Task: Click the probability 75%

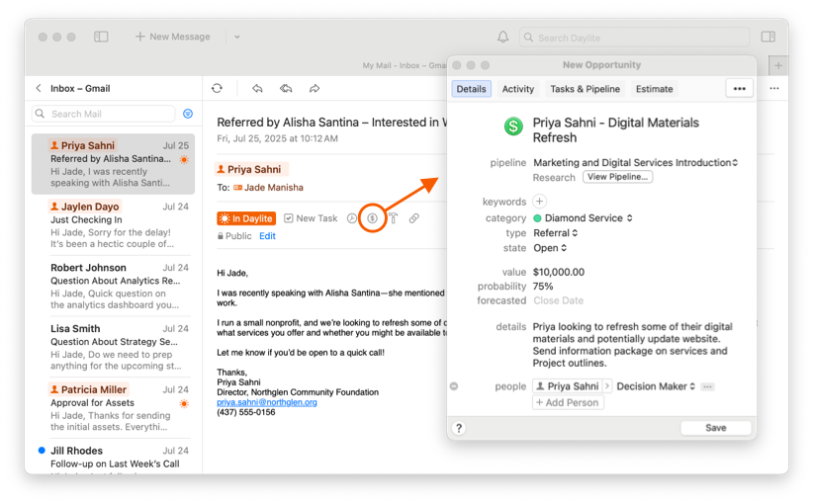Action: [x=543, y=287]
